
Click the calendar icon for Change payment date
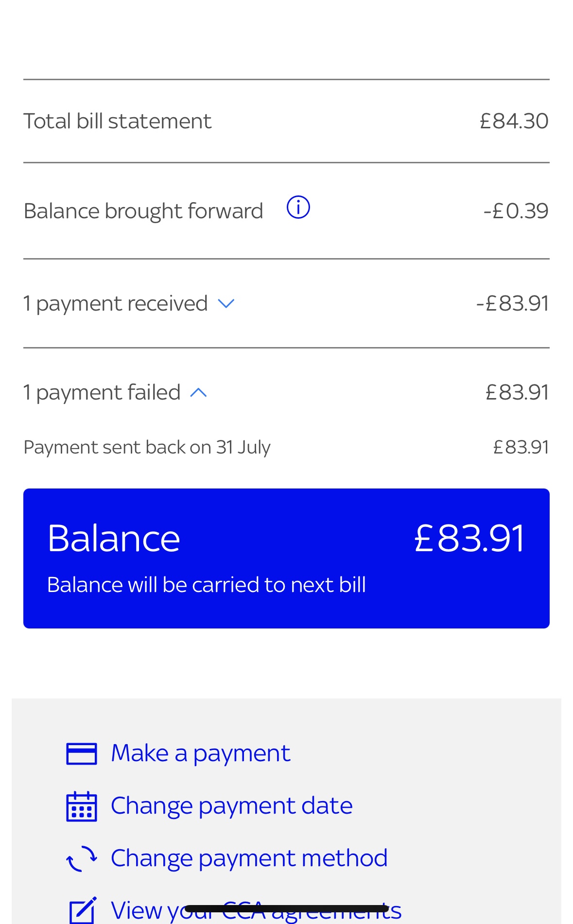(82, 806)
